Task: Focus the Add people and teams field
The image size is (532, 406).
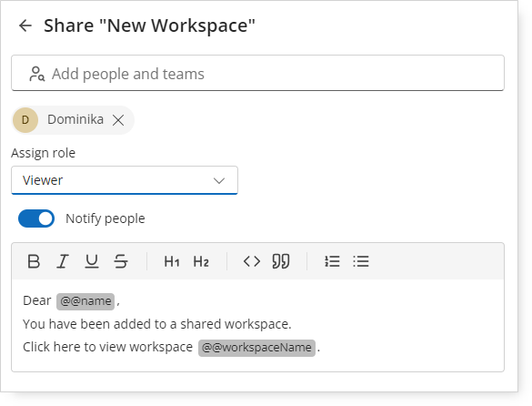Action: tap(258, 73)
